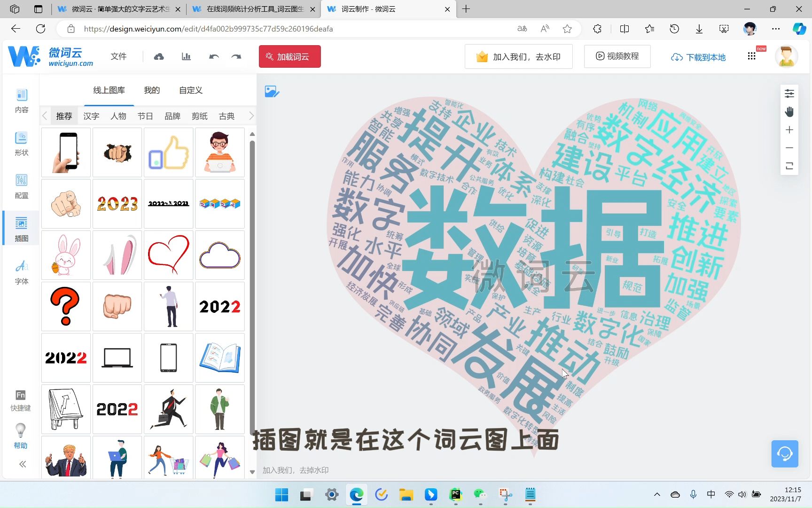The image size is (812, 508).
Task: Click 下载到本地 download link
Action: tap(698, 57)
